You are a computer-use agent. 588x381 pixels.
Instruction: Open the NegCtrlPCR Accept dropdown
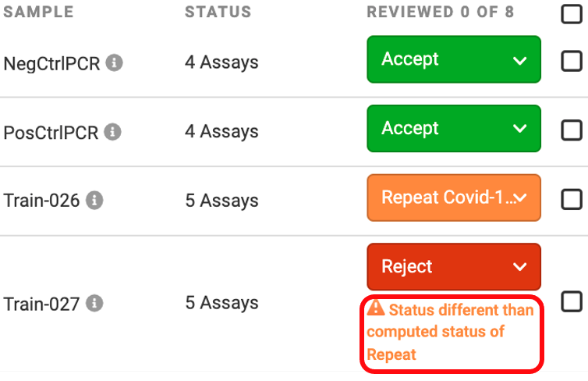tap(454, 59)
